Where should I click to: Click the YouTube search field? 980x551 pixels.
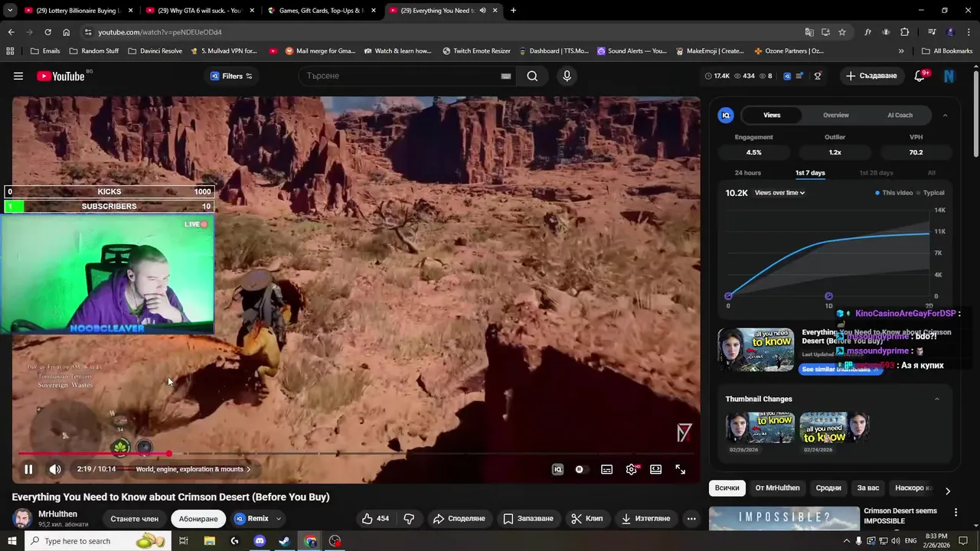[400, 76]
